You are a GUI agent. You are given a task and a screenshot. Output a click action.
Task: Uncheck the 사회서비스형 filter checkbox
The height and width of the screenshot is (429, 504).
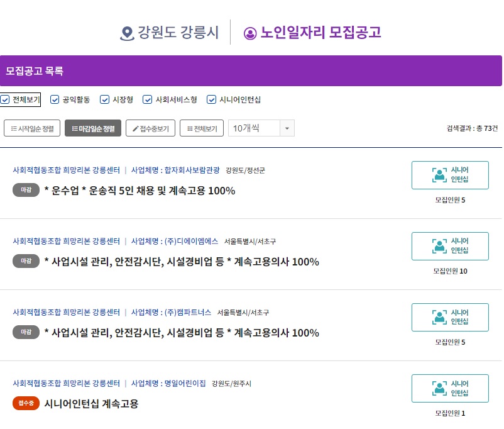pyautogui.click(x=147, y=100)
